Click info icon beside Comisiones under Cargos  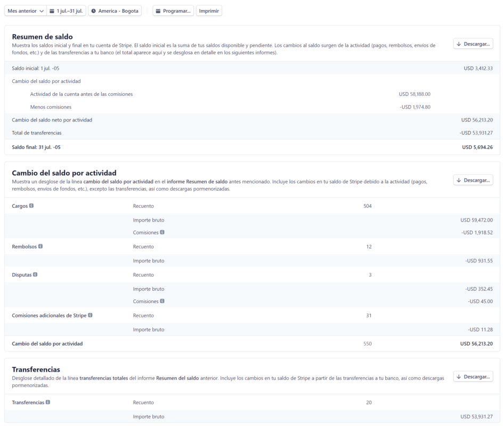[x=162, y=232]
